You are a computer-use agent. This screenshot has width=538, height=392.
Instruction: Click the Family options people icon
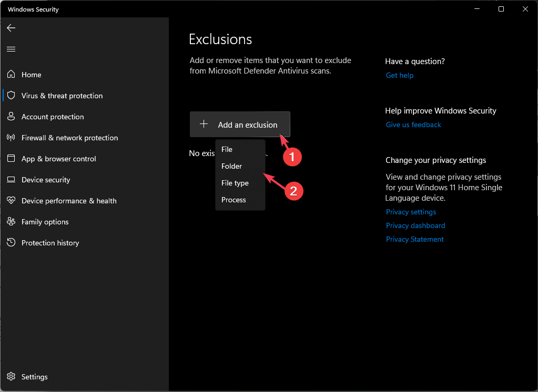pyautogui.click(x=11, y=222)
